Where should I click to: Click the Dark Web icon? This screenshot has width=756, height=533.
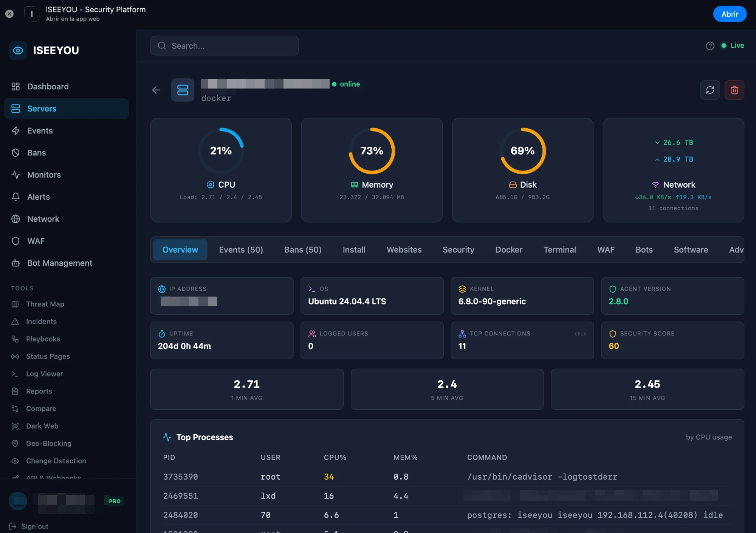click(15, 426)
